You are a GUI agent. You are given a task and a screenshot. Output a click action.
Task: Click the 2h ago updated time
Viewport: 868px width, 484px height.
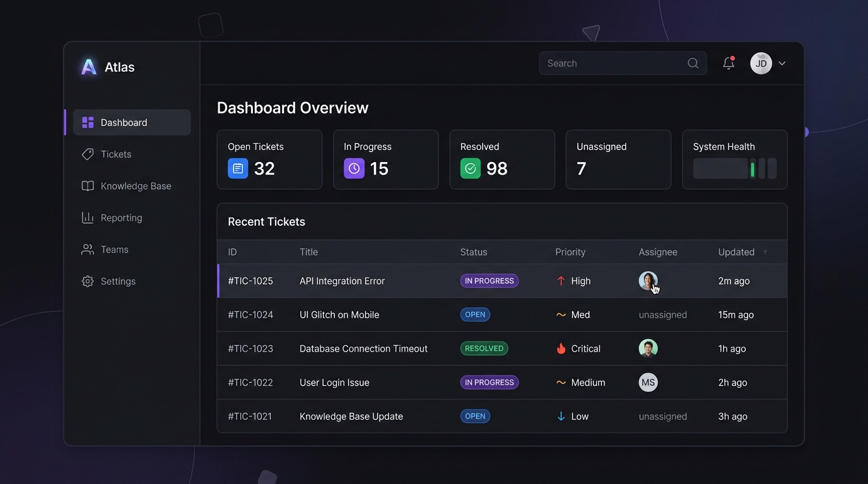coord(732,383)
